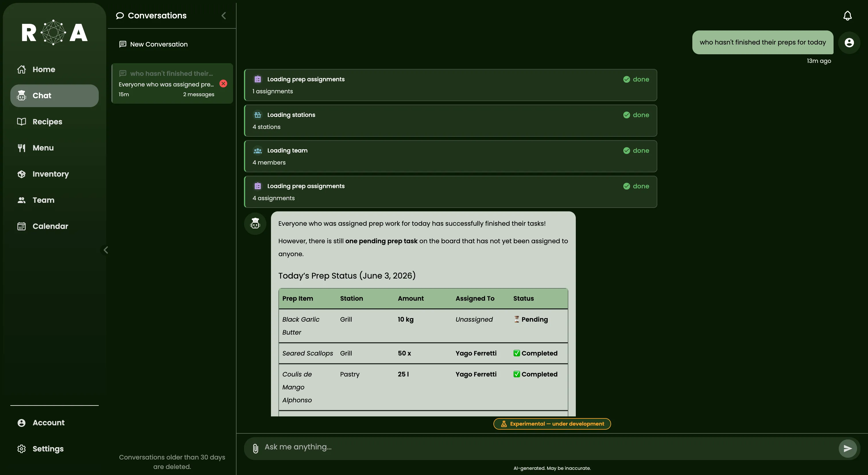Click the New Conversation message icon

pyautogui.click(x=123, y=44)
